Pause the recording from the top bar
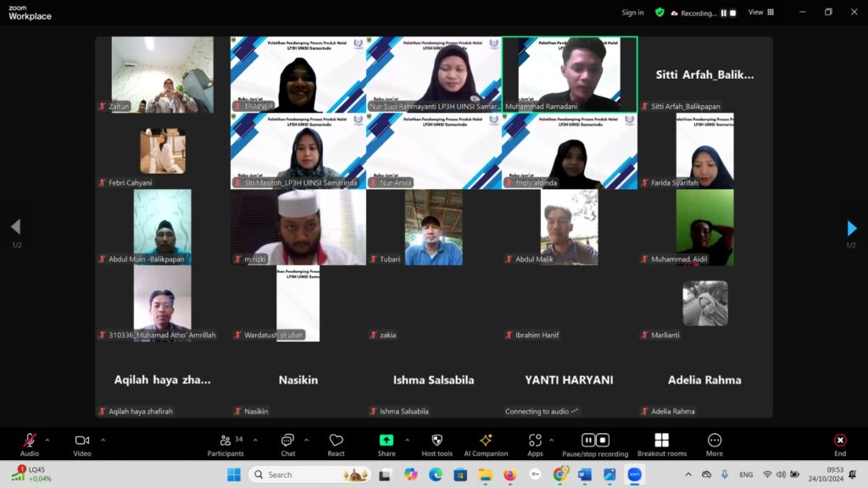 point(722,13)
